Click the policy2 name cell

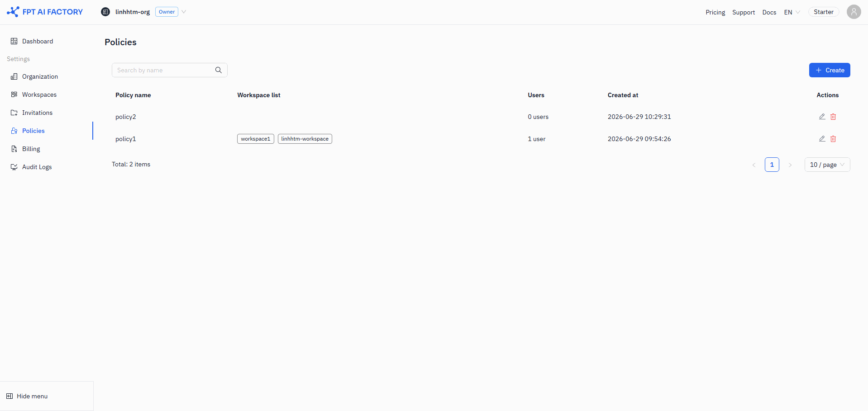tap(126, 117)
